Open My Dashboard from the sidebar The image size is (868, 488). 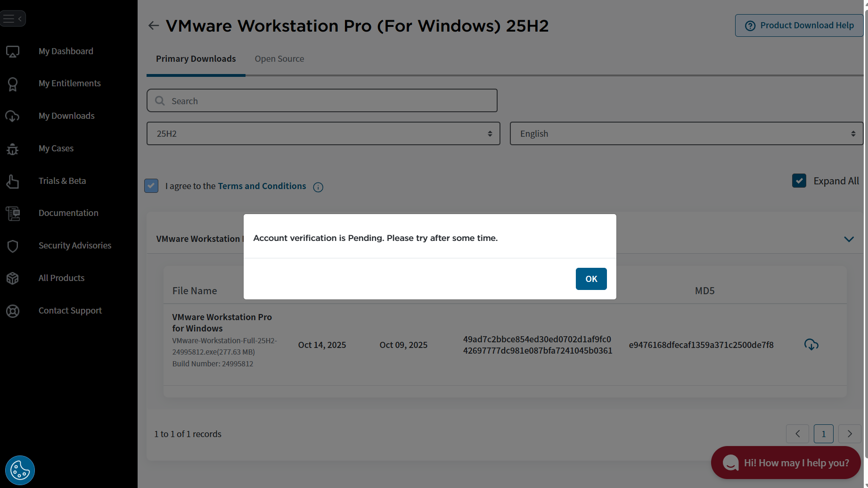pos(12,51)
